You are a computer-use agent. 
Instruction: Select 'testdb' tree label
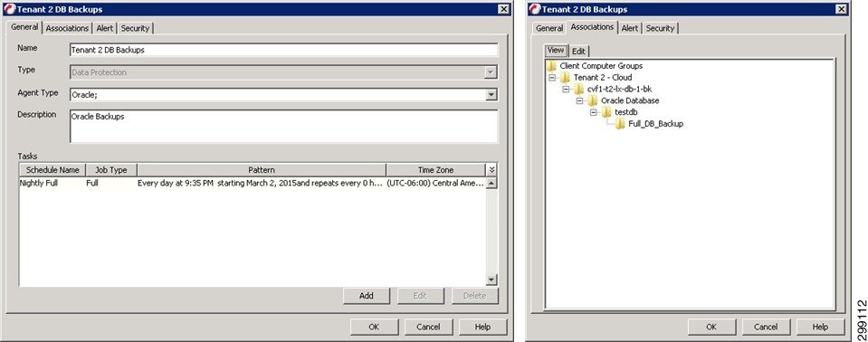tap(626, 112)
